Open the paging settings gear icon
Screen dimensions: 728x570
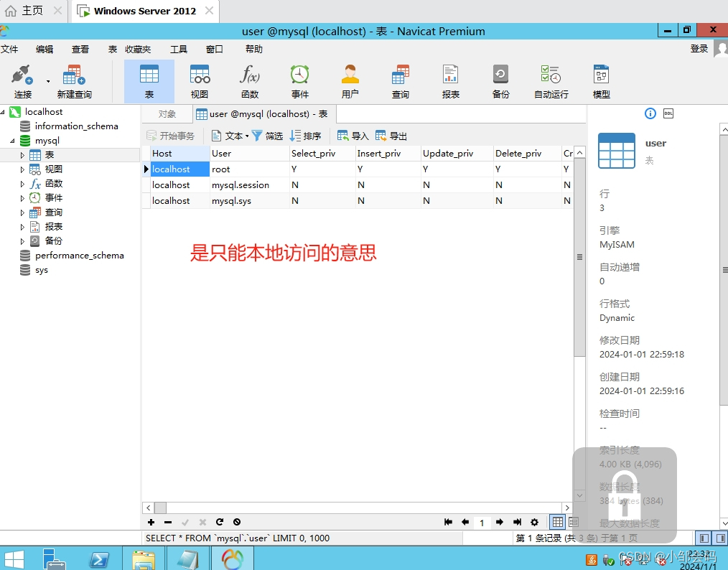pos(534,522)
